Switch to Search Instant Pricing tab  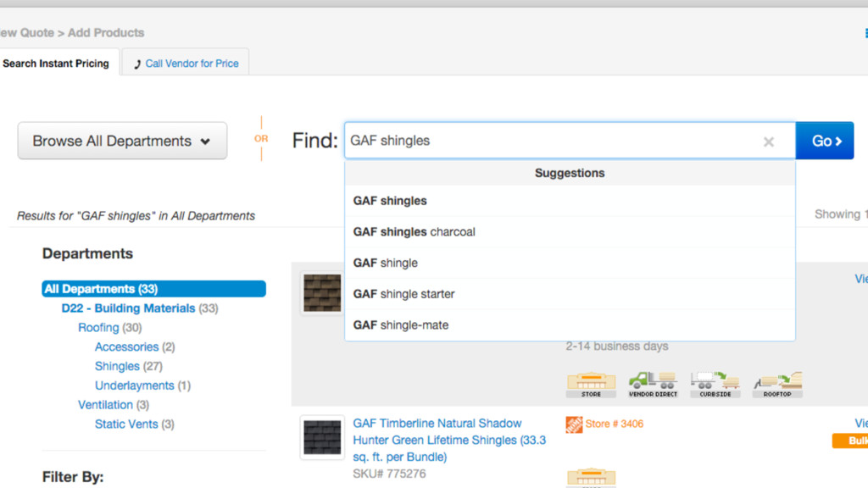pos(56,63)
